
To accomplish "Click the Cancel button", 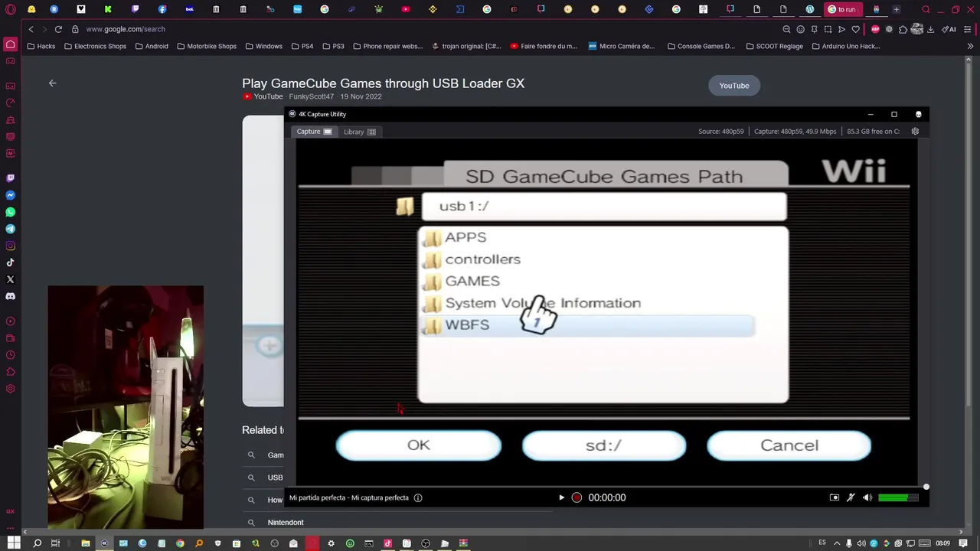I will point(789,445).
